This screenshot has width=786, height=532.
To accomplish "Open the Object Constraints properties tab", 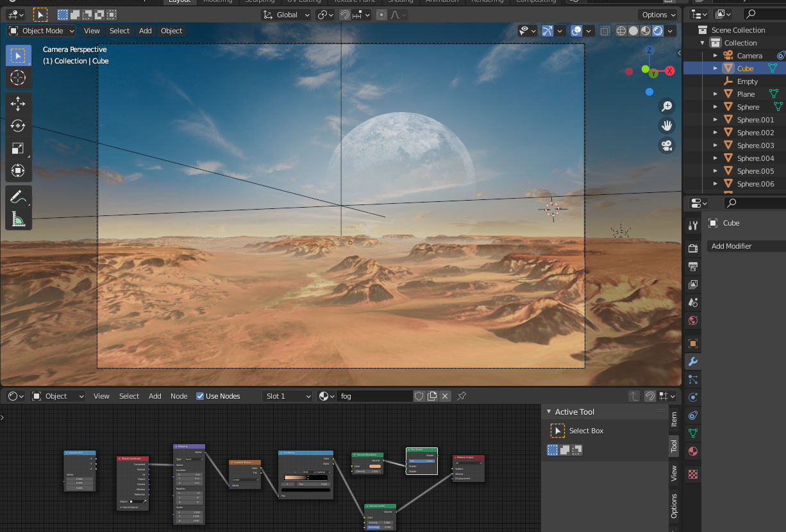I will click(x=692, y=415).
